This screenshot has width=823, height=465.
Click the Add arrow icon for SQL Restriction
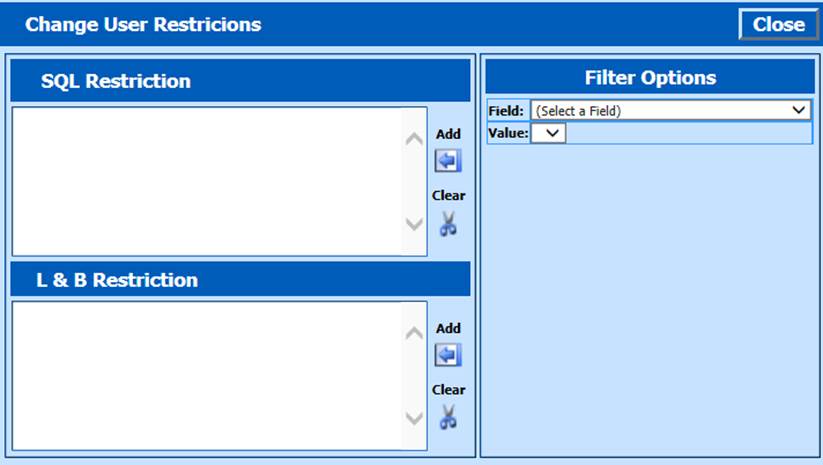(448, 161)
